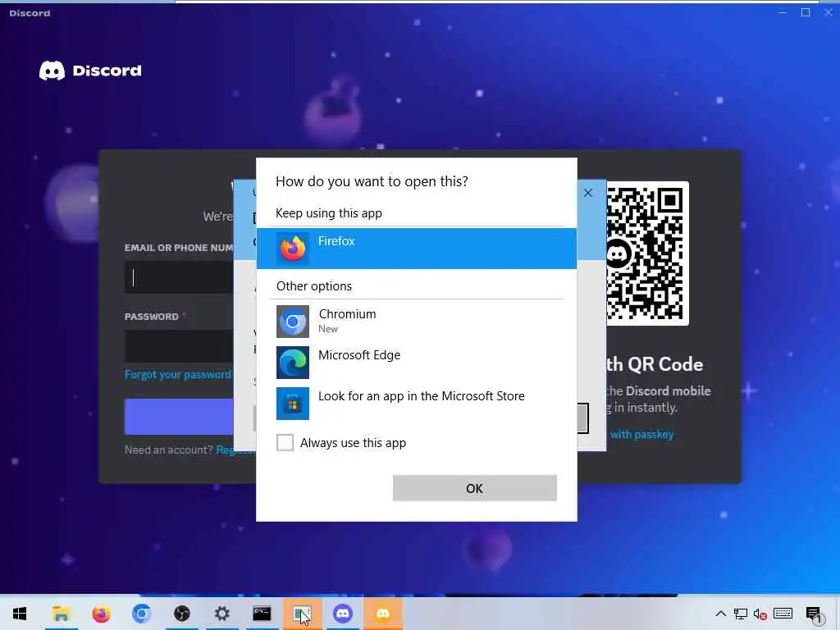Open OBS Studio taskbar icon
This screenshot has height=630, width=840.
tap(181, 614)
